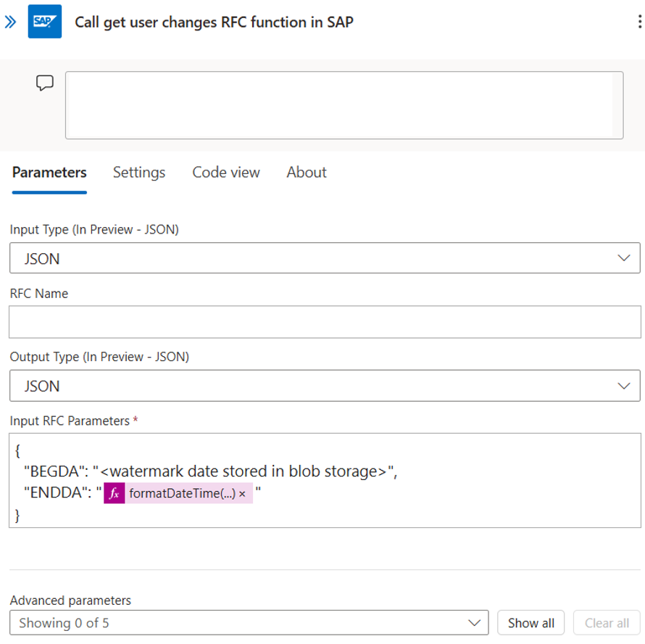Switch to the Code view tab
This screenshot has width=645, height=644.
tap(226, 173)
